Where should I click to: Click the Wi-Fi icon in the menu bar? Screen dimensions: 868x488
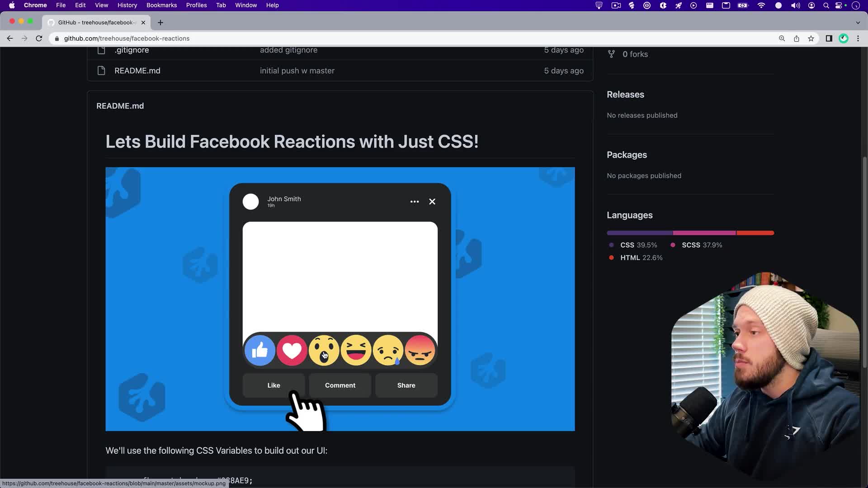click(761, 5)
